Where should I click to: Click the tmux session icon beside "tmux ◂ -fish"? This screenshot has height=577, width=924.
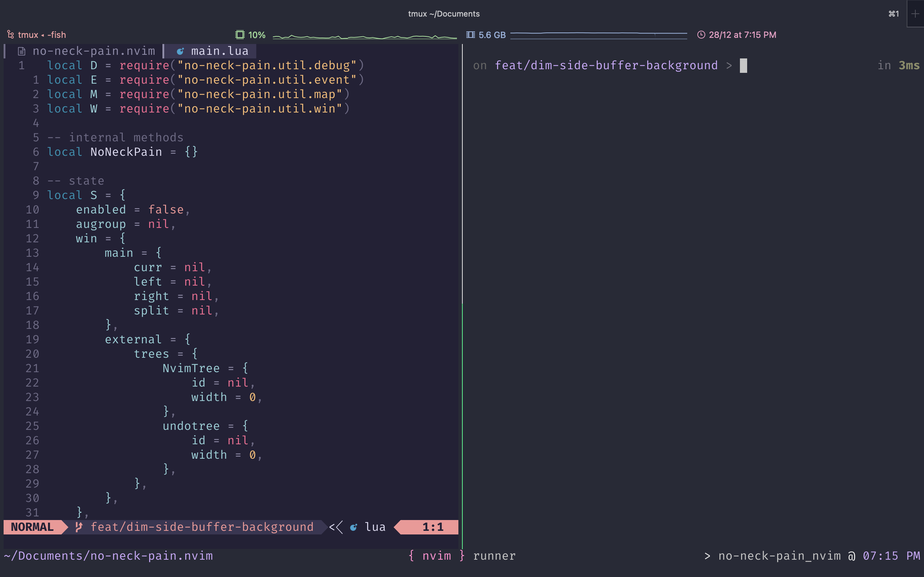[10, 35]
